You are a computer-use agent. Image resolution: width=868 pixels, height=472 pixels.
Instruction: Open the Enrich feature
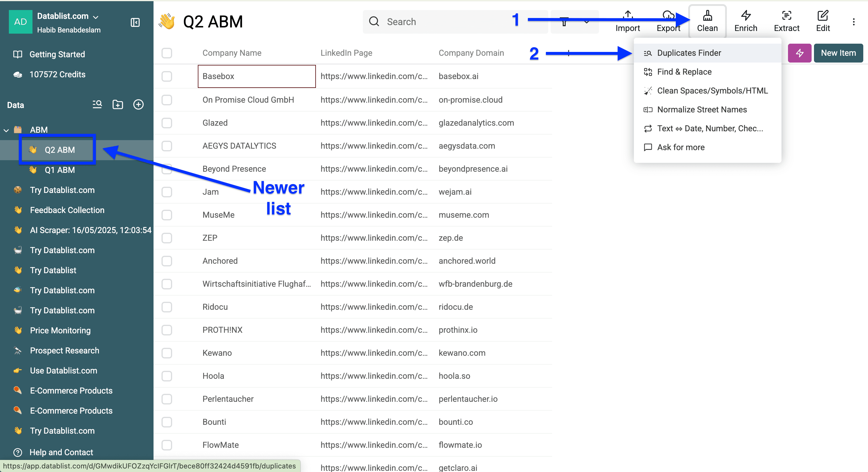point(745,21)
